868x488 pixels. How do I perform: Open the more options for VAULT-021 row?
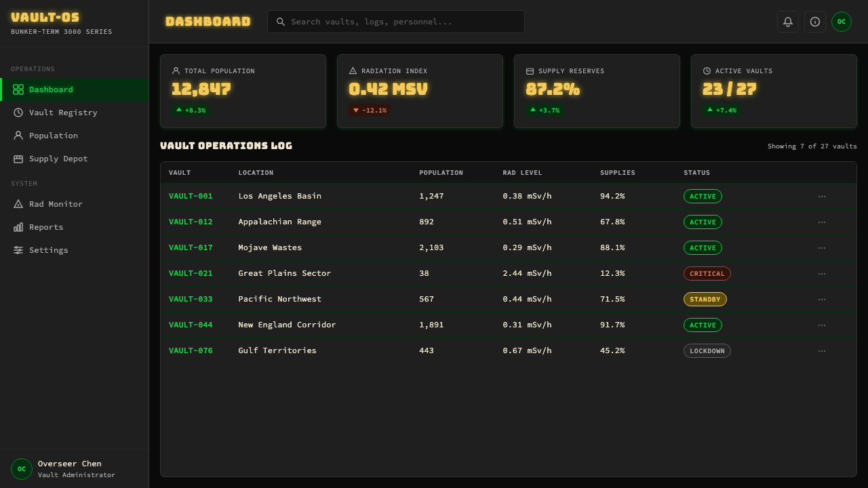822,274
